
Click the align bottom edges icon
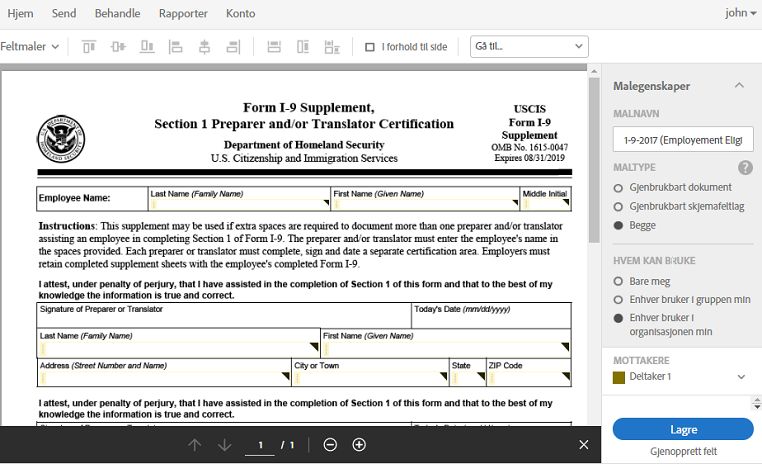pyautogui.click(x=147, y=47)
